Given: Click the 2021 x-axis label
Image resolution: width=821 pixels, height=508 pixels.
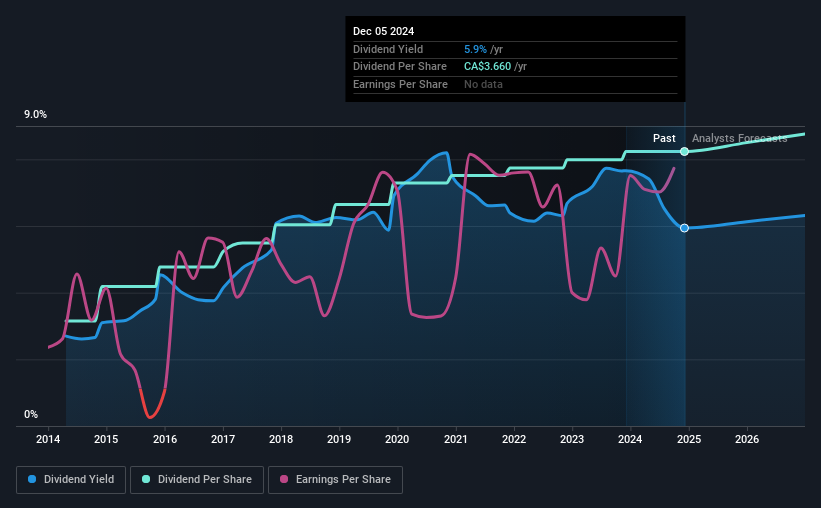Looking at the screenshot, I should click(x=456, y=439).
